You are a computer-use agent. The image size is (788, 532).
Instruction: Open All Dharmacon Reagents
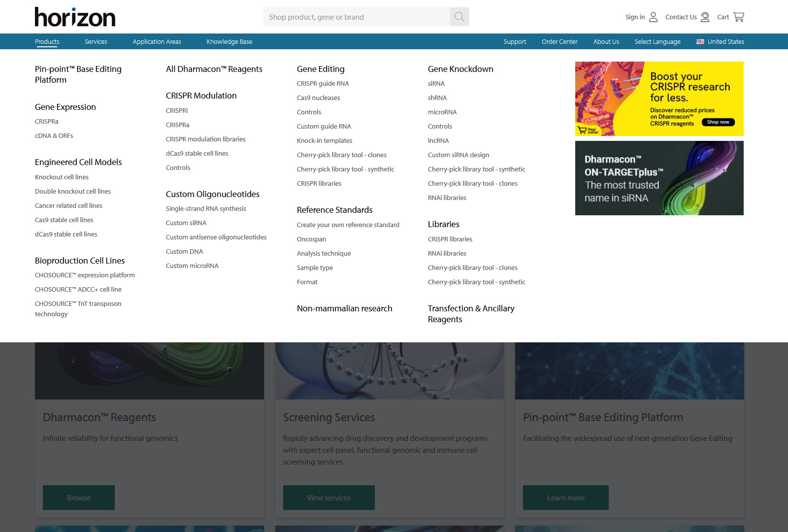pos(214,69)
